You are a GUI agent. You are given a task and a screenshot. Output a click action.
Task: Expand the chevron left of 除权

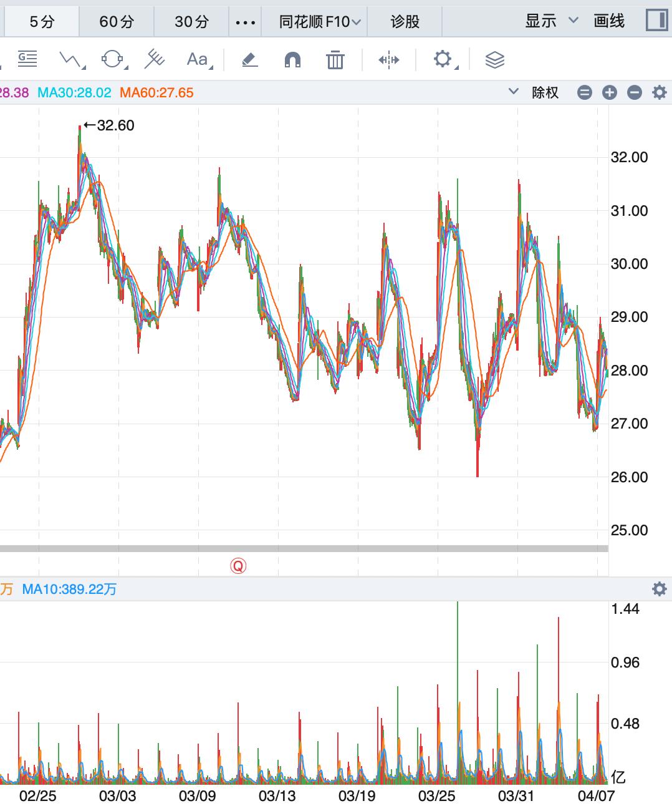point(514,92)
